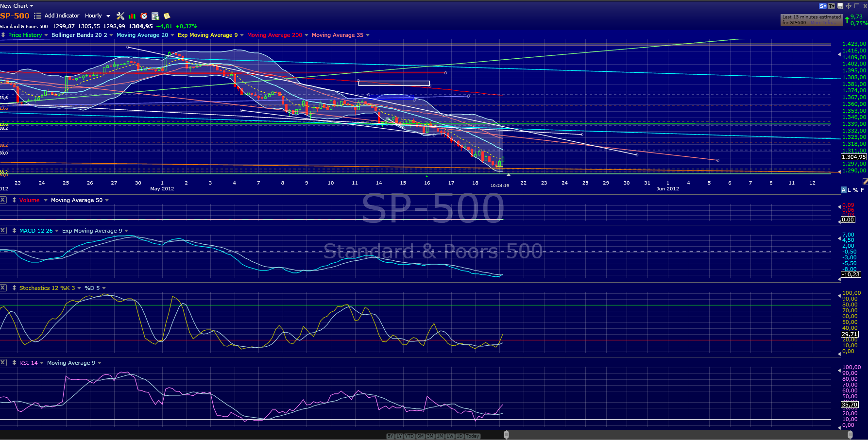Viewport: 868px width, 440px height.
Task: Click the four-arrow move chart icon
Action: click(849, 6)
